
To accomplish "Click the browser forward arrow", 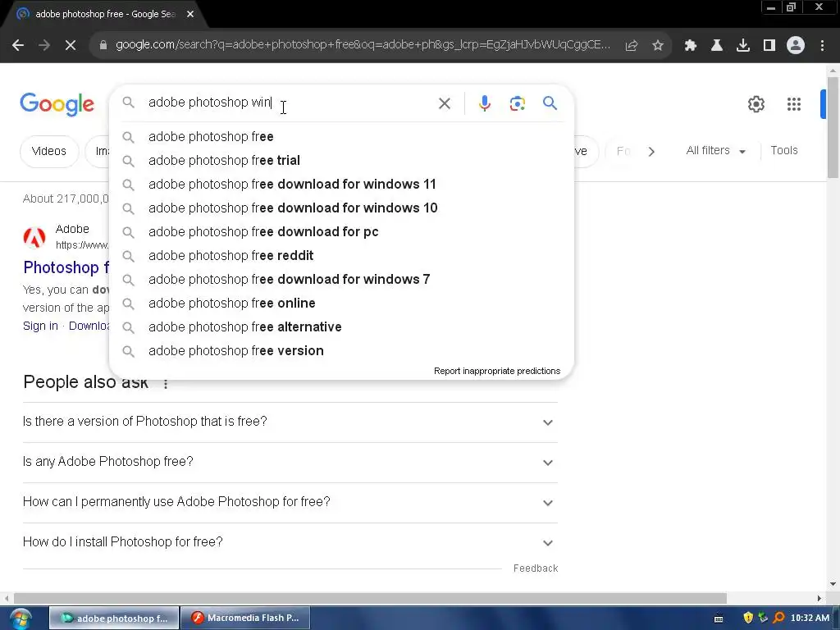I will click(x=44, y=46).
